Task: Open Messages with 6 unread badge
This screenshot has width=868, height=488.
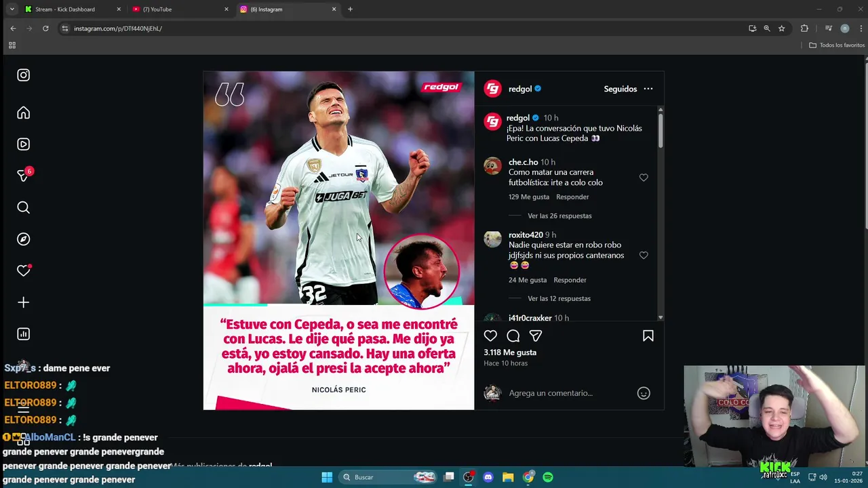Action: tap(24, 175)
